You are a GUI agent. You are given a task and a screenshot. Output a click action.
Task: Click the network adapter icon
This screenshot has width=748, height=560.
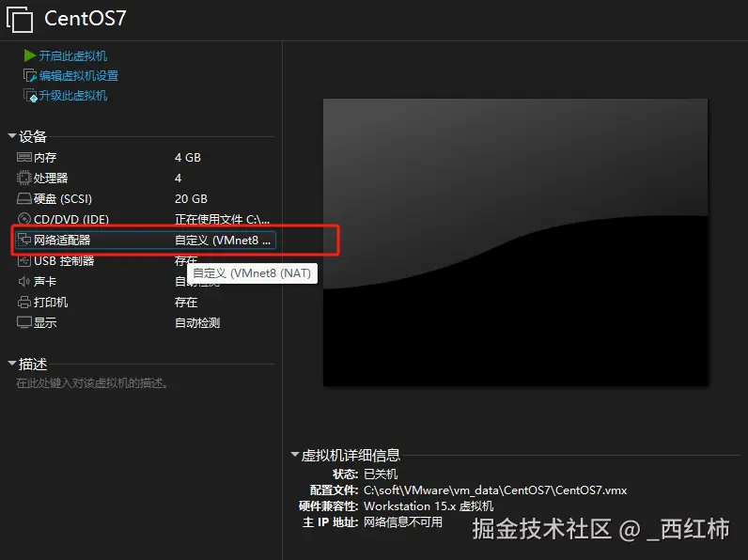click(x=23, y=240)
